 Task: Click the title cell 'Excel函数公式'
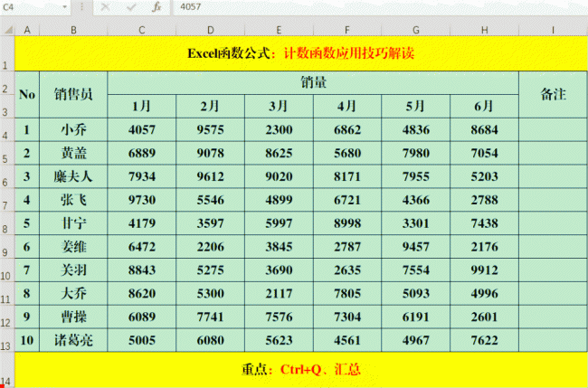coord(301,53)
